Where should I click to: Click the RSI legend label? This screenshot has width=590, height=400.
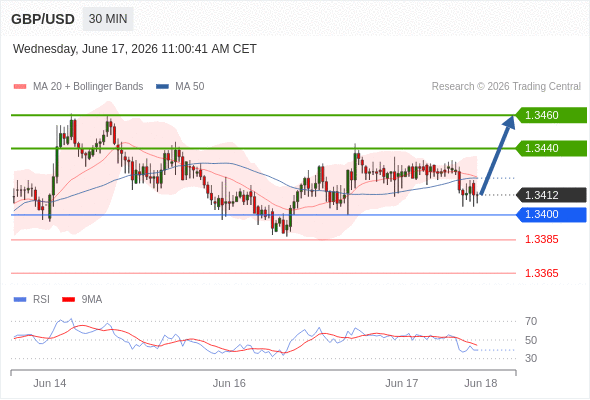point(41,300)
